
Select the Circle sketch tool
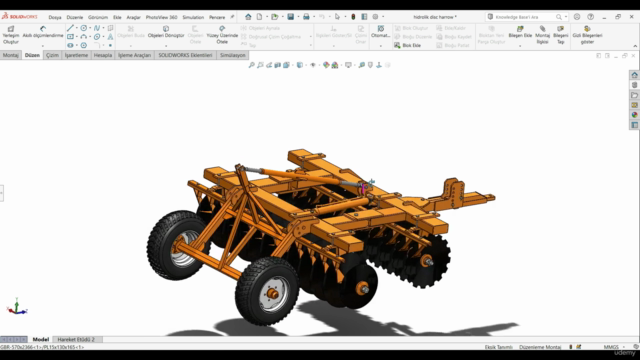click(x=84, y=28)
